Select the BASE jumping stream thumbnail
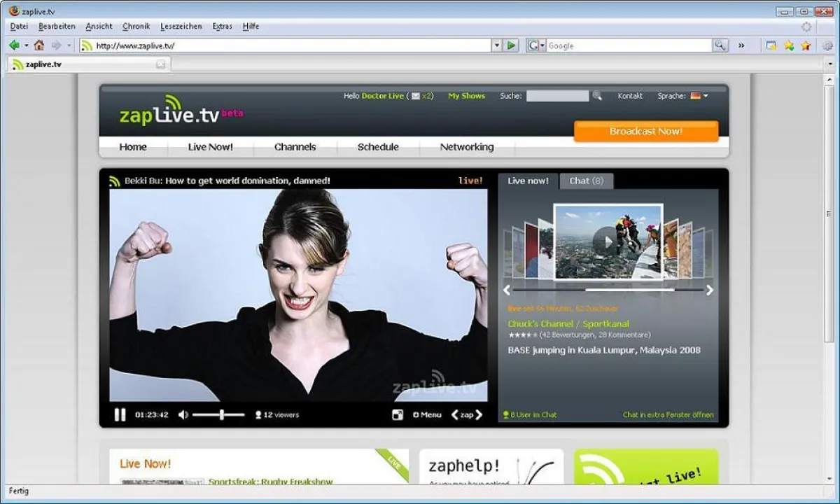840x504 pixels. 608,243
